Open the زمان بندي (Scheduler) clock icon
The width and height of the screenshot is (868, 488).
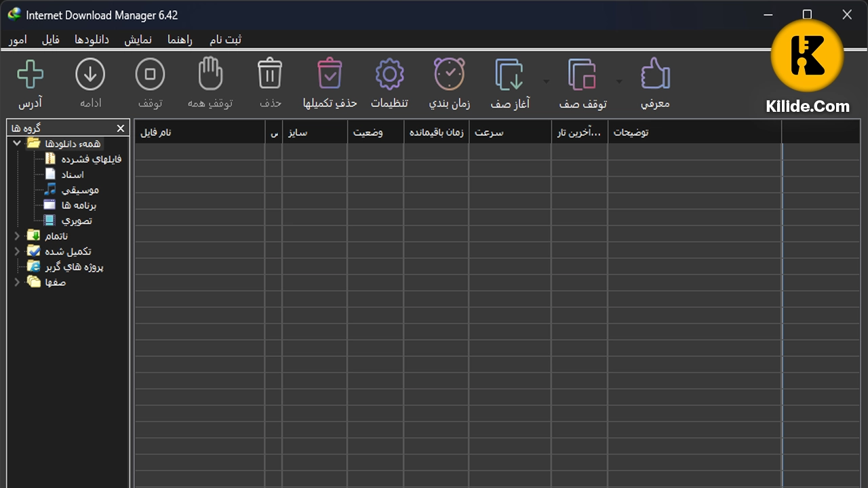(450, 74)
